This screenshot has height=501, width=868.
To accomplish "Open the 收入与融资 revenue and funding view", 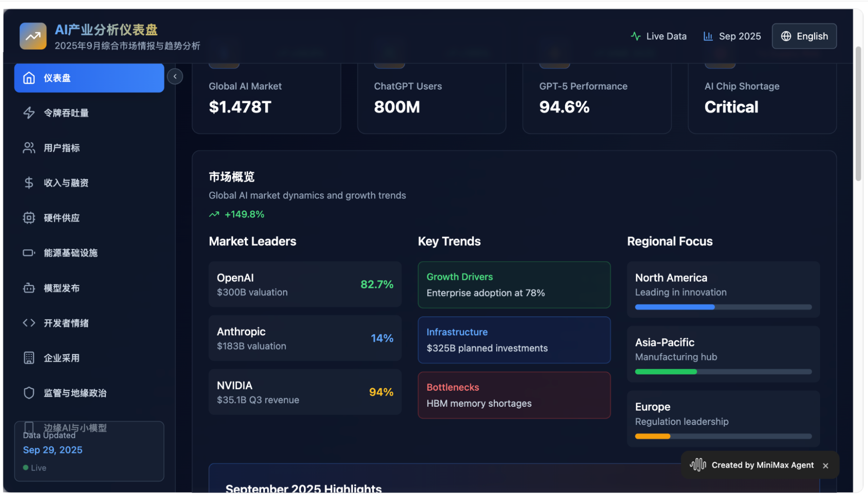I will [x=29, y=182].
